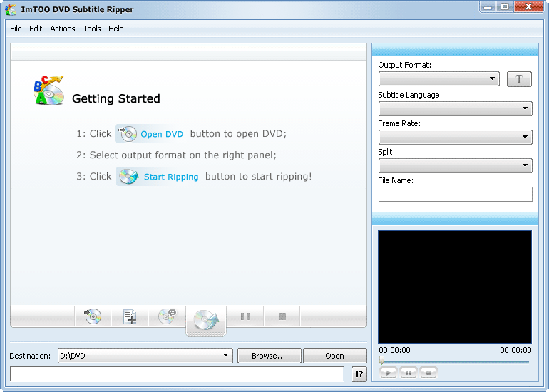
Task: Minimize the window
Action: click(x=488, y=6)
